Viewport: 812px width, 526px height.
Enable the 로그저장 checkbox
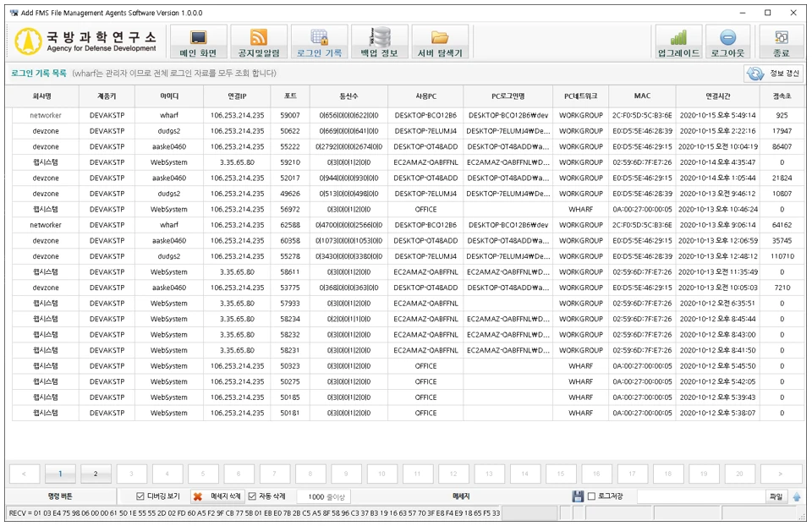(591, 496)
